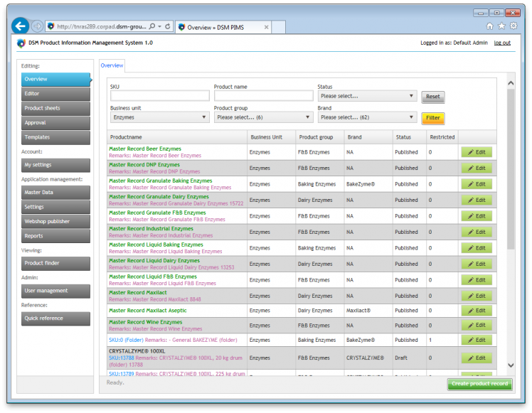Open the address bar dropdown arrow

click(160, 26)
